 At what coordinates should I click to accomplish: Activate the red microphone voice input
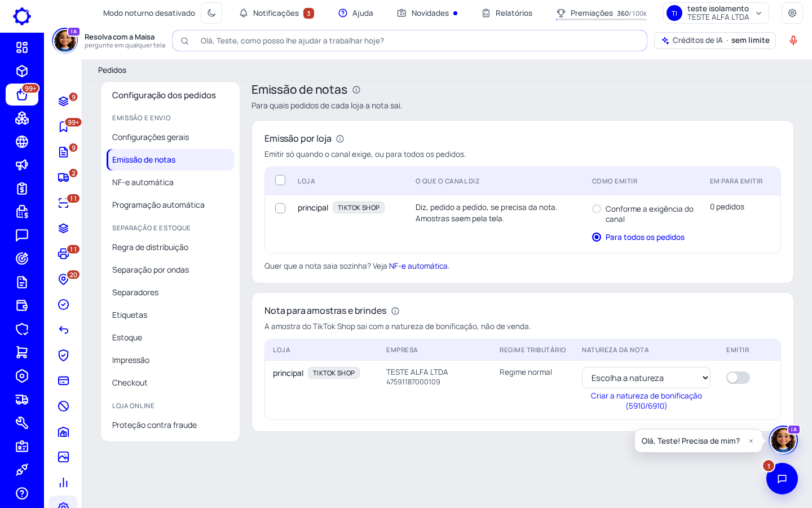tap(793, 41)
